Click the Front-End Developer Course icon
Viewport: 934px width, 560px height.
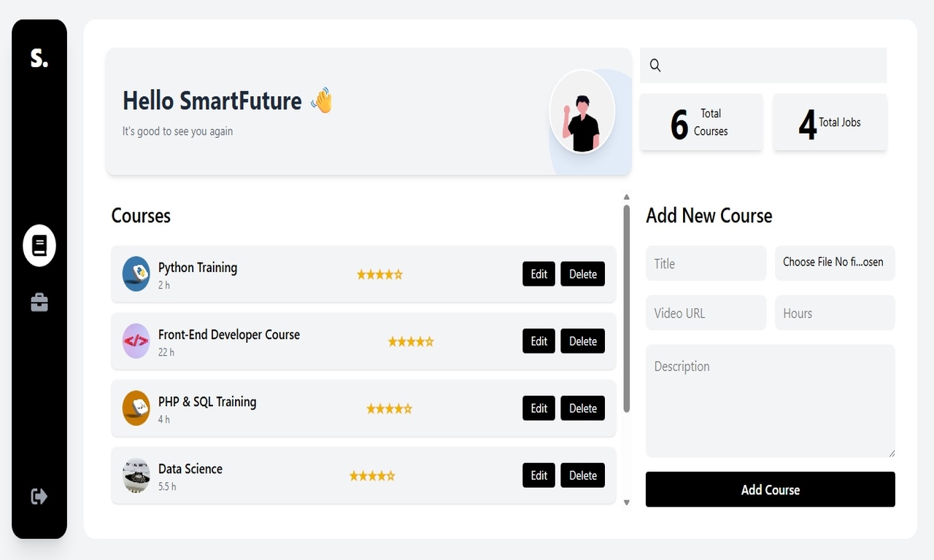click(136, 341)
